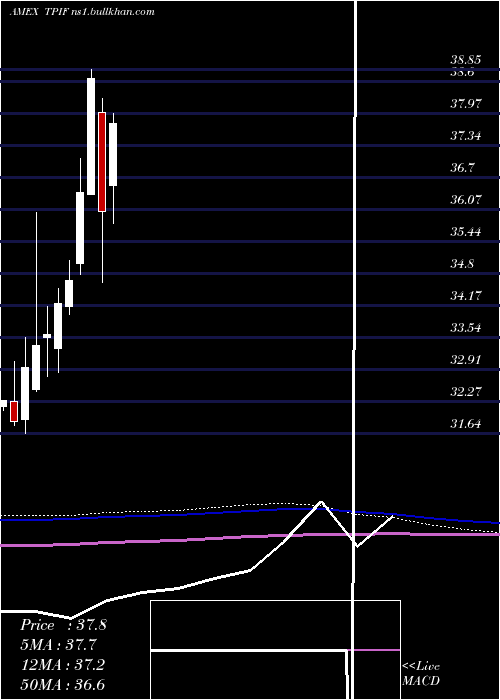Click the 33.54 price level label
This screenshot has width=500, height=700.
point(466,328)
